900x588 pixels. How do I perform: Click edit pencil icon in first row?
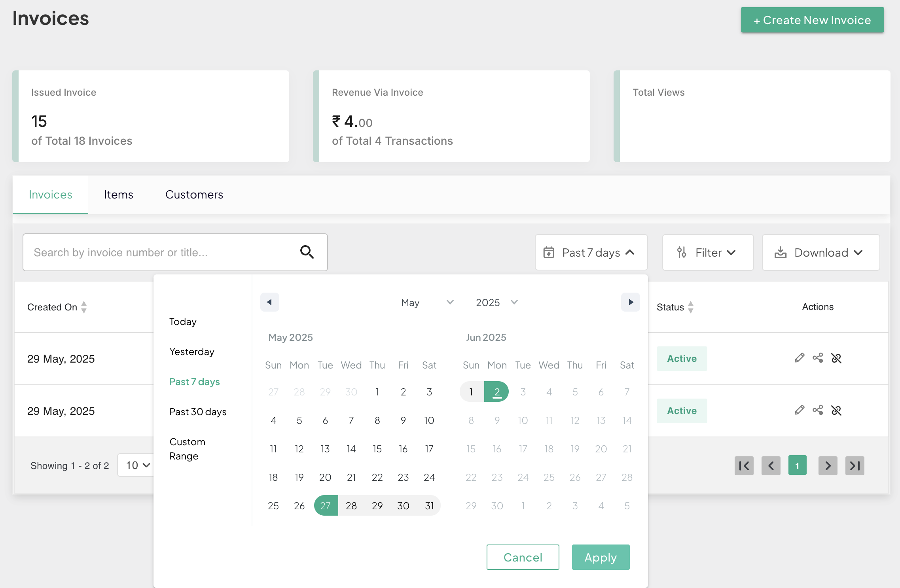(x=799, y=358)
